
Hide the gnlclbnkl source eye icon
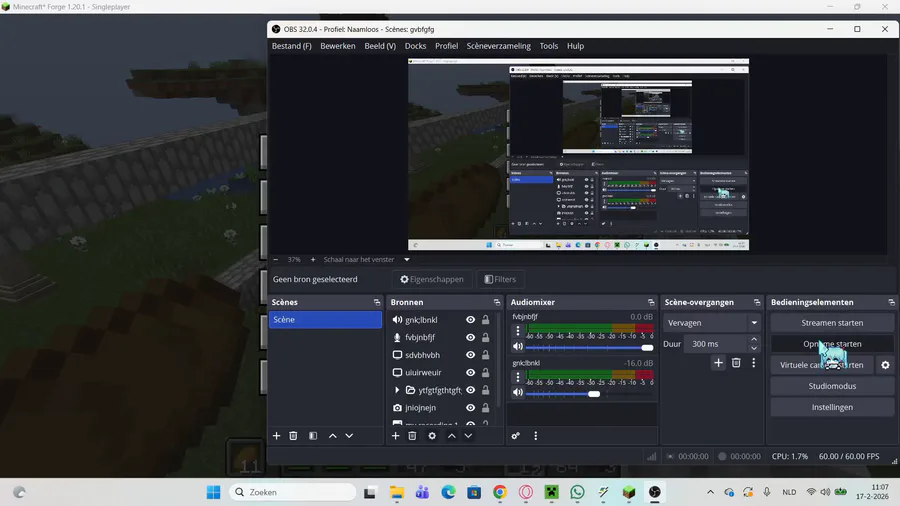(x=470, y=320)
